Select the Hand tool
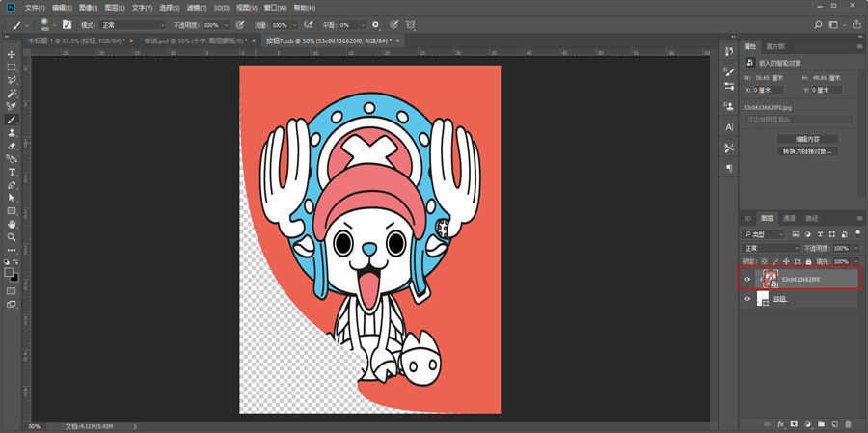This screenshot has height=433, width=868. (11, 224)
